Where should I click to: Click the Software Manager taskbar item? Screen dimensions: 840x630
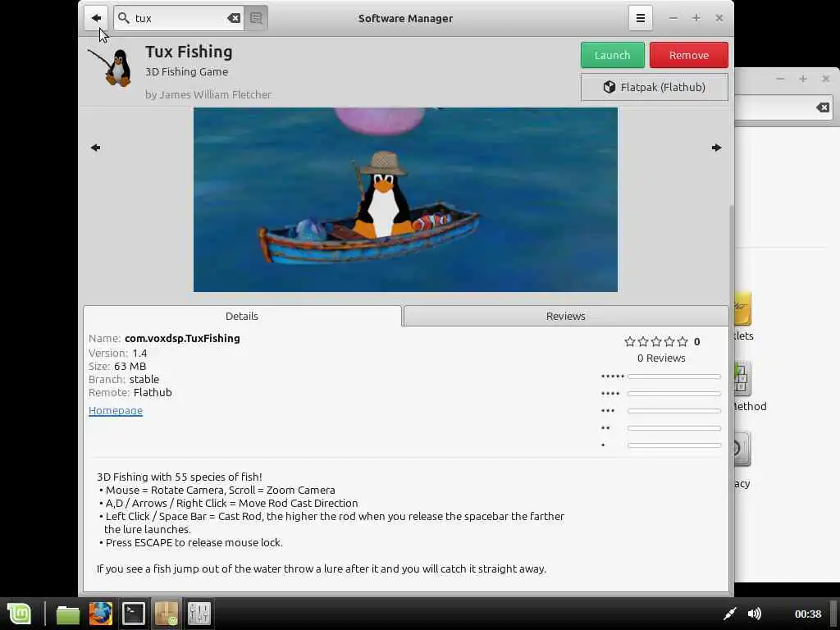[167, 614]
